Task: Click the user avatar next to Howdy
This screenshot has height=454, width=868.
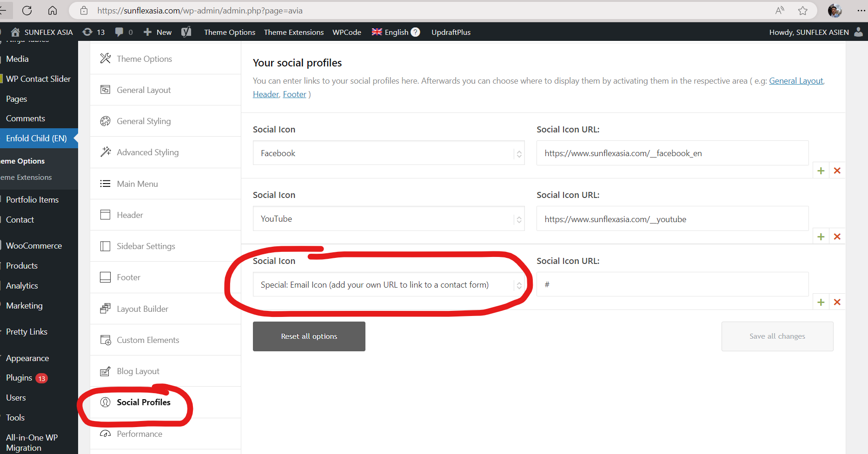Action: point(859,32)
